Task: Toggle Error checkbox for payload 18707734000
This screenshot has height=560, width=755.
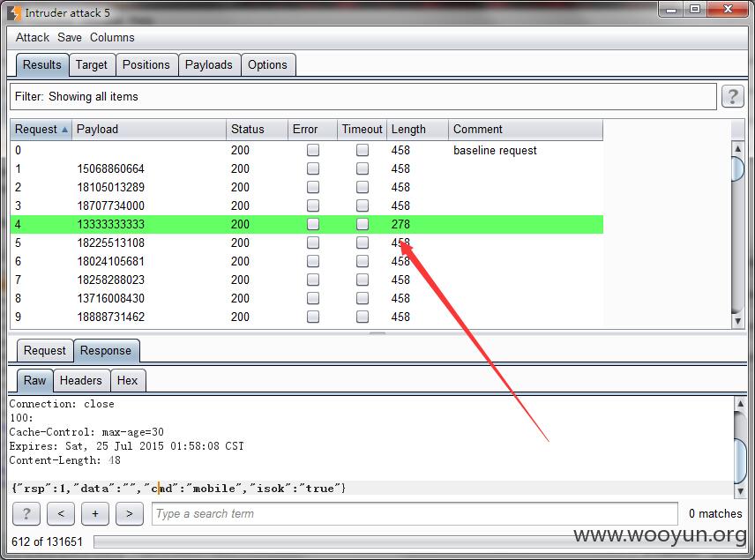Action: [x=313, y=205]
